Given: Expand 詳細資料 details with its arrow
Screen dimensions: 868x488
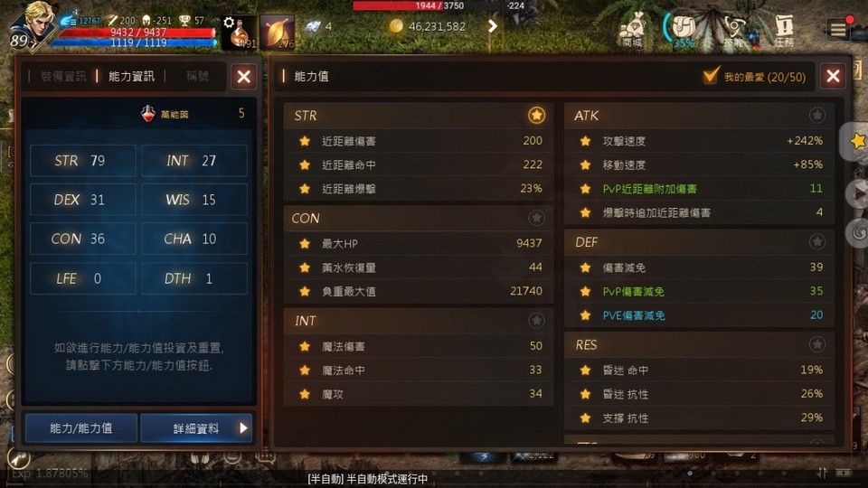Looking at the screenshot, I should [243, 427].
